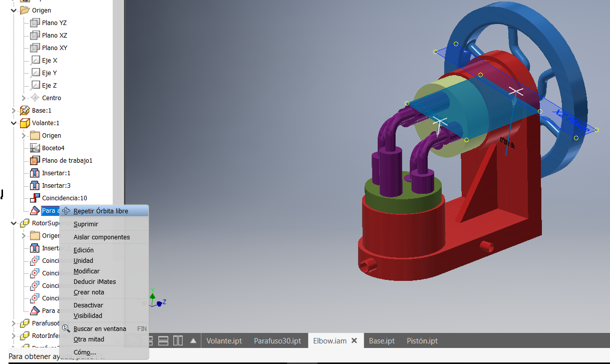Collapse the Origen folder under Volante:1
Image resolution: width=610 pixels, height=364 pixels.
(x=23, y=135)
